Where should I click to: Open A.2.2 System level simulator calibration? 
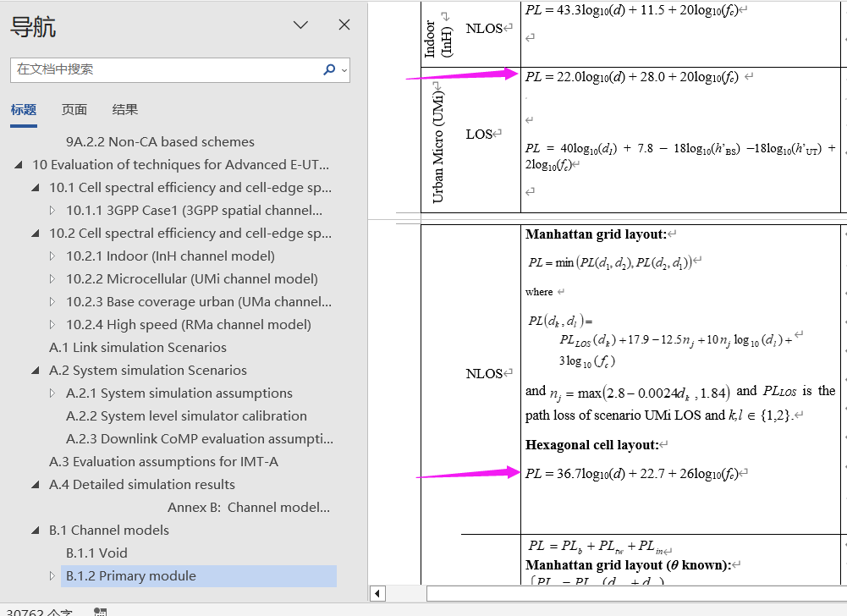coord(186,416)
